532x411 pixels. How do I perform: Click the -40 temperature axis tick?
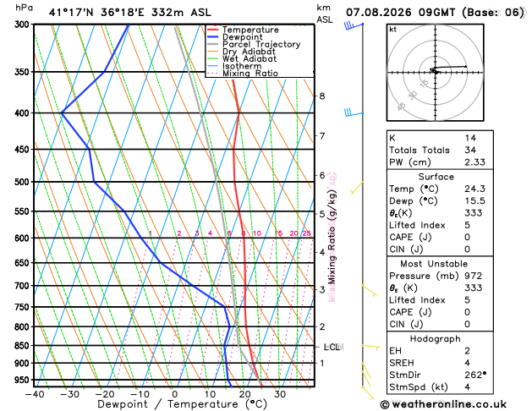coord(35,394)
